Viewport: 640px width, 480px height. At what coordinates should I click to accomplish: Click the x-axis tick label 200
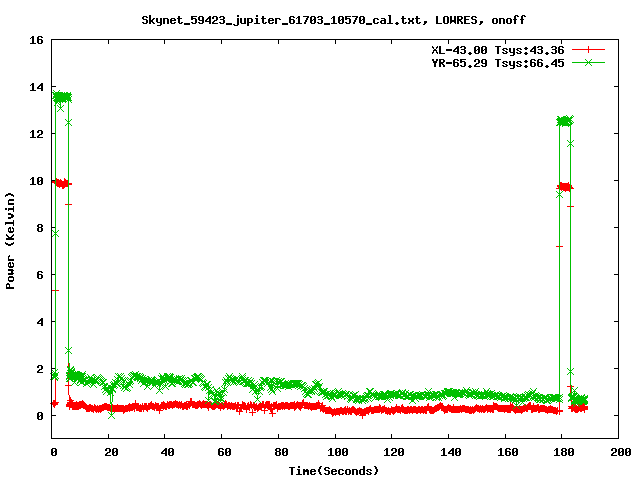(x=621, y=452)
